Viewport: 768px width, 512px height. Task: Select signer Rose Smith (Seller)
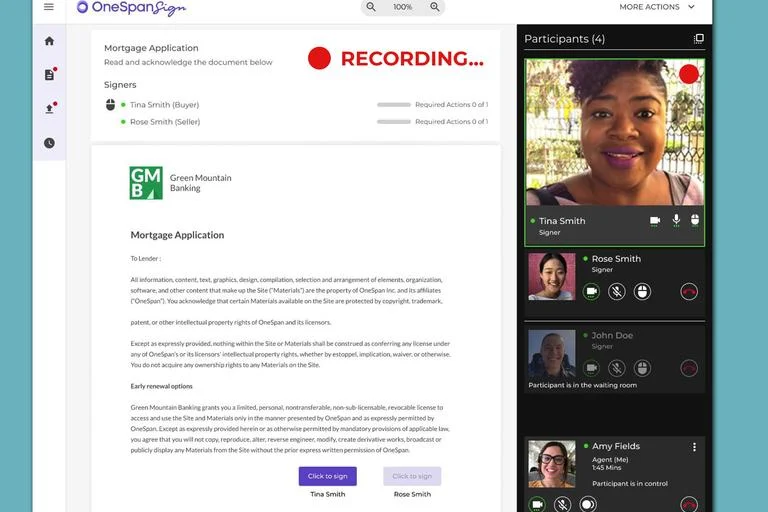click(165, 122)
